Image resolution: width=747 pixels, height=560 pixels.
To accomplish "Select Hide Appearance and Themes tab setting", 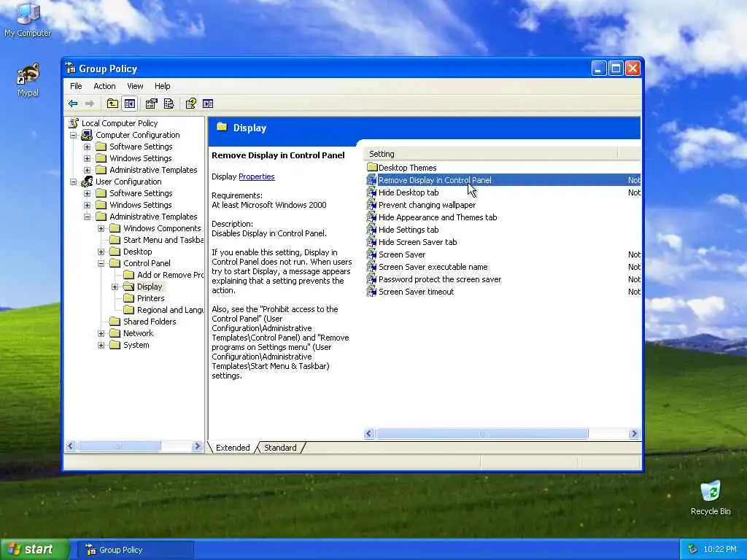I will point(438,217).
